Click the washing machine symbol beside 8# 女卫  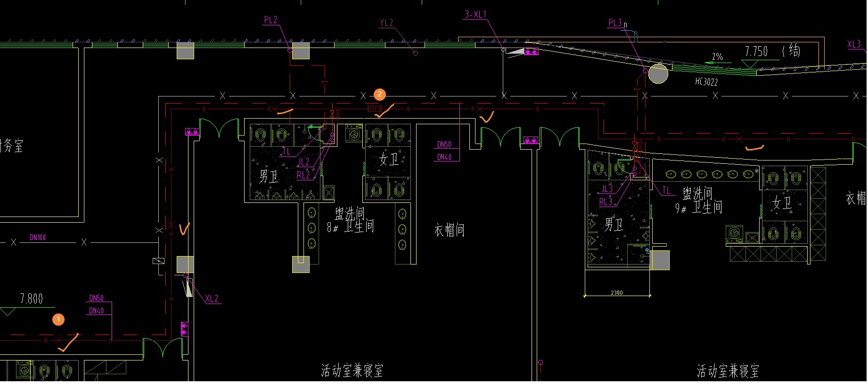click(x=353, y=134)
